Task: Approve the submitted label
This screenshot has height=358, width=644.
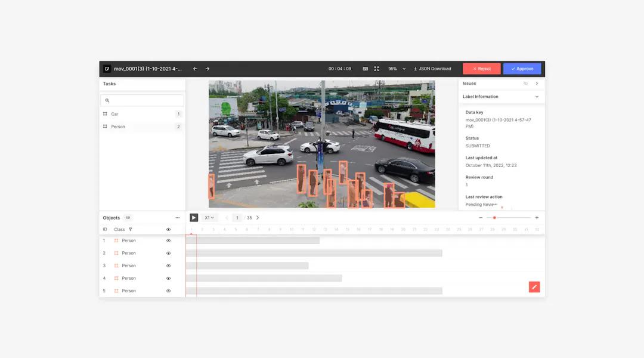Action: tap(522, 69)
